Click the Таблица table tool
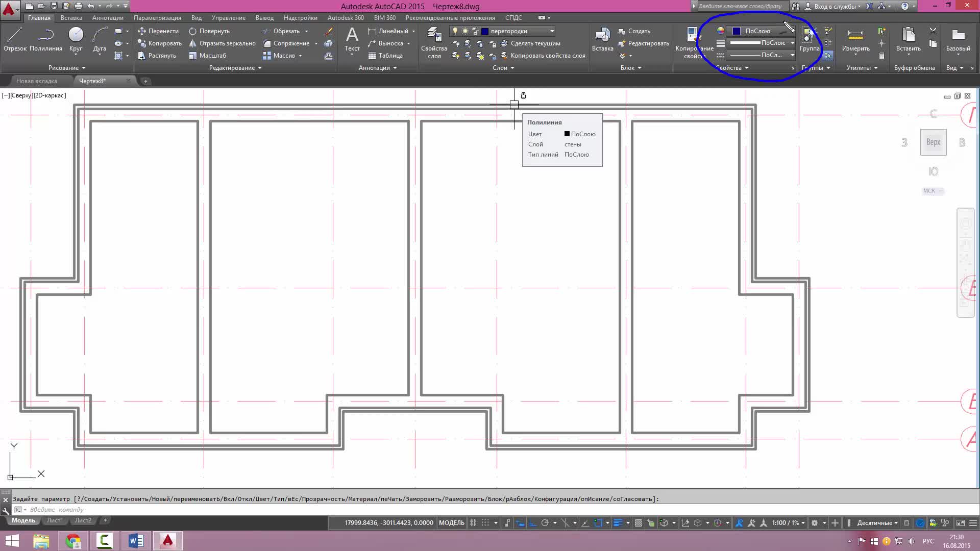This screenshot has width=980, height=551. click(385, 56)
